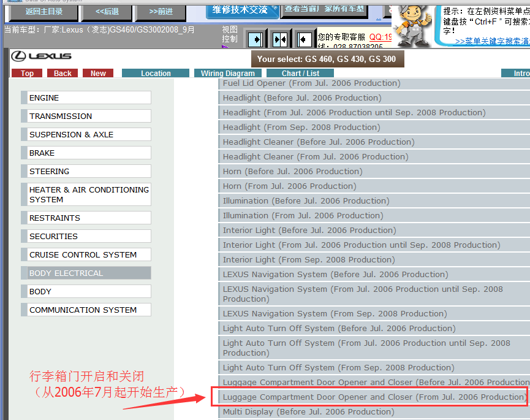Viewport: 530px width, 420px height.
Task: Click the red Back button
Action: (62, 74)
